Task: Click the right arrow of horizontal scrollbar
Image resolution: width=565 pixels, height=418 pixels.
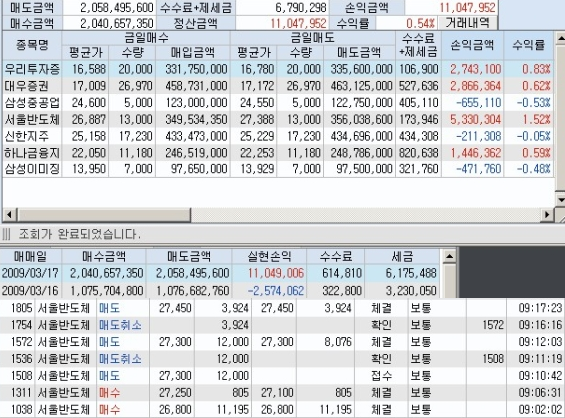Action: tap(548, 215)
